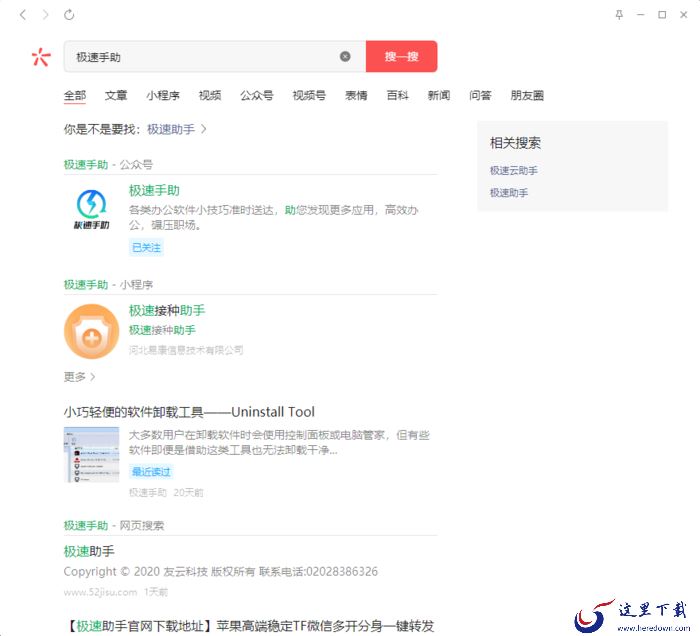Viewport: 700px width, 636px height.
Task: Click the chevron after the 极速助手 suggestion
Action: [204, 129]
